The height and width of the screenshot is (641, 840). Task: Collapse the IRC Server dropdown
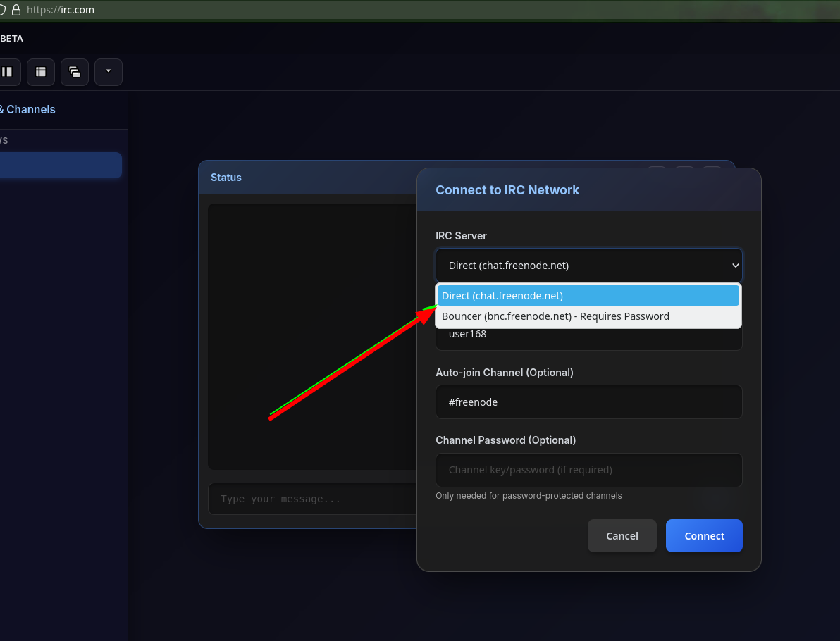pyautogui.click(x=588, y=266)
